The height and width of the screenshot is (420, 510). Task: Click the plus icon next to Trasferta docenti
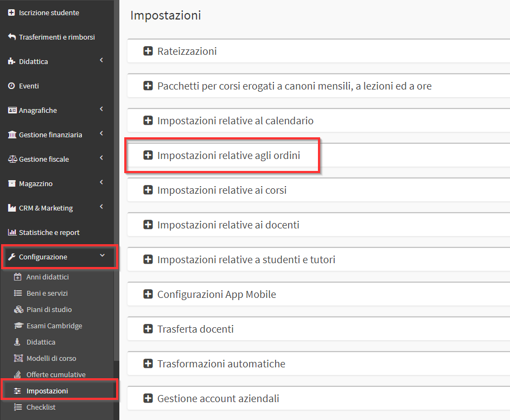tap(148, 329)
